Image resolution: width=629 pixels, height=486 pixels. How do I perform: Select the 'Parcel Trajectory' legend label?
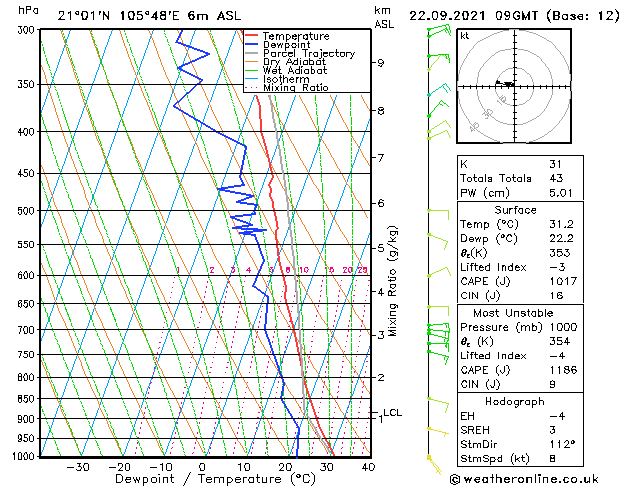pyautogui.click(x=309, y=54)
